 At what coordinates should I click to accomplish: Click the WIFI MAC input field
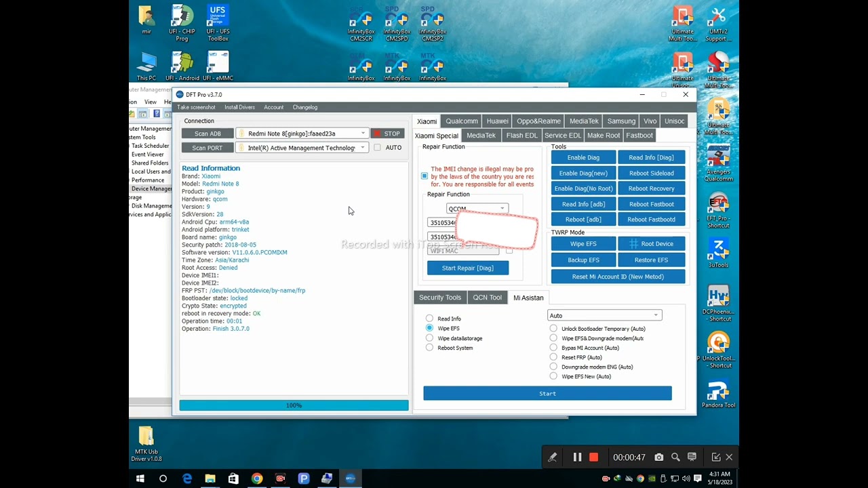463,251
